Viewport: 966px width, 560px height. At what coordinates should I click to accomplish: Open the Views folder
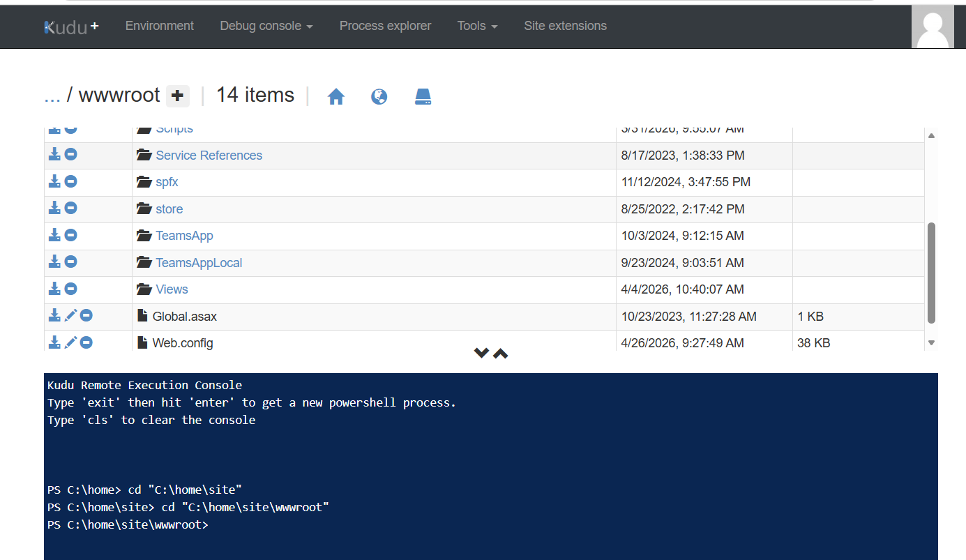[172, 289]
